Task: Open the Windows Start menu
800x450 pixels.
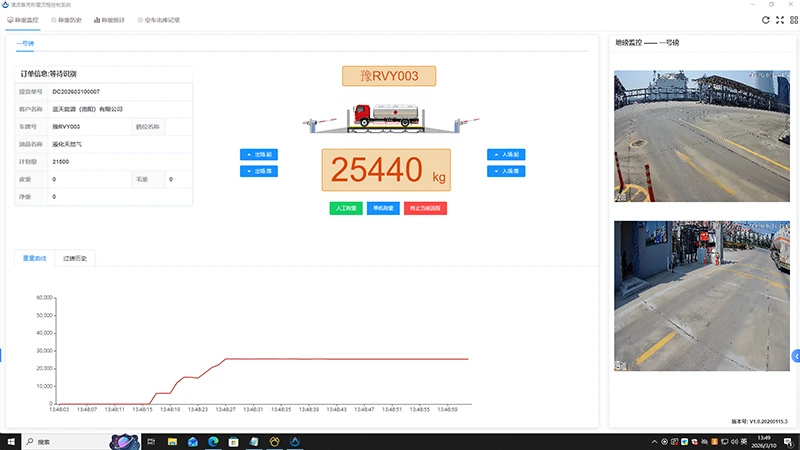Action: 11,442
